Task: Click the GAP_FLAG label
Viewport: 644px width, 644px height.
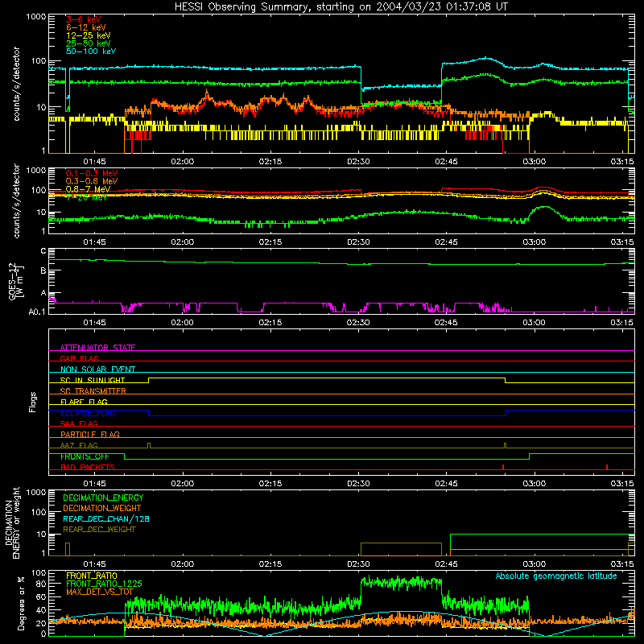Action: 79,358
